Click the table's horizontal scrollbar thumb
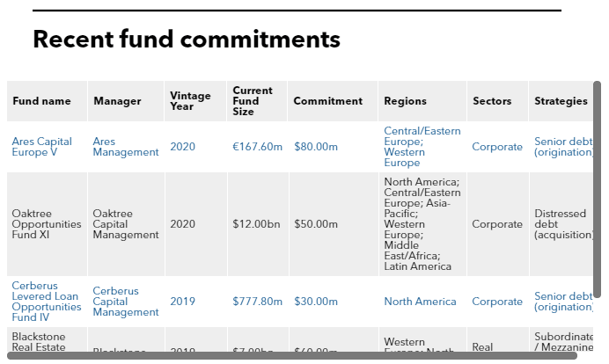Screen dimensions: 609x364 292,356
